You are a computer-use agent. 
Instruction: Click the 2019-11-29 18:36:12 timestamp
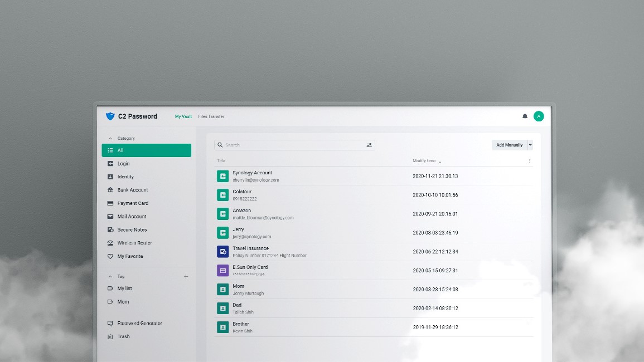point(435,327)
